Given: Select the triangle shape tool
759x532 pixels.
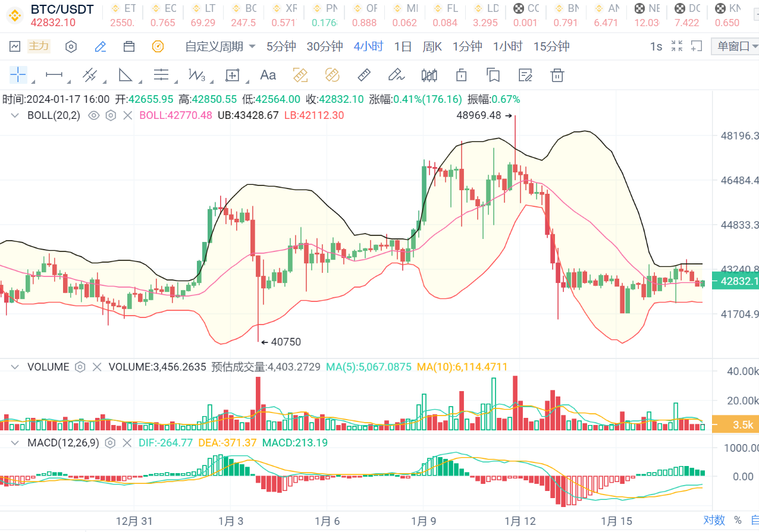Looking at the screenshot, I should click(x=126, y=75).
